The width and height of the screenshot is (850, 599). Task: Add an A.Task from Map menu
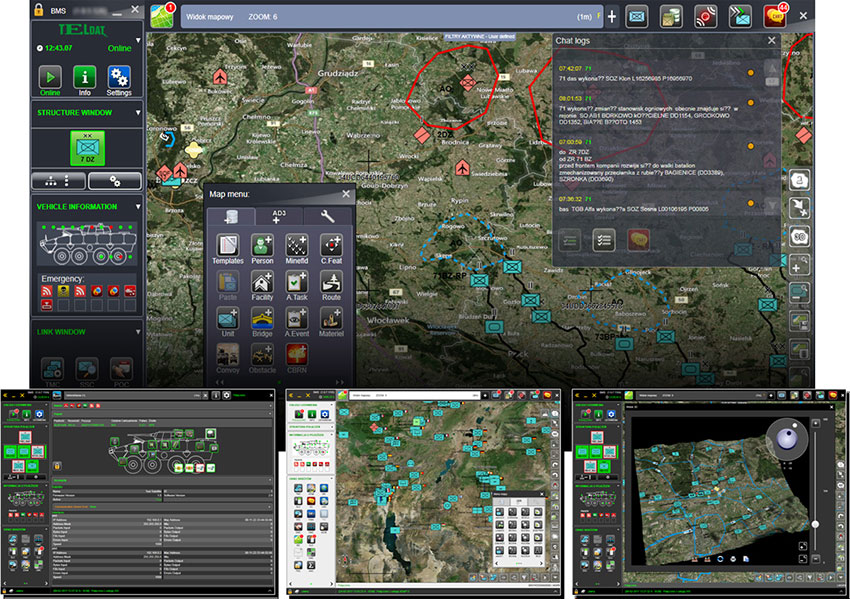pyautogui.click(x=297, y=286)
